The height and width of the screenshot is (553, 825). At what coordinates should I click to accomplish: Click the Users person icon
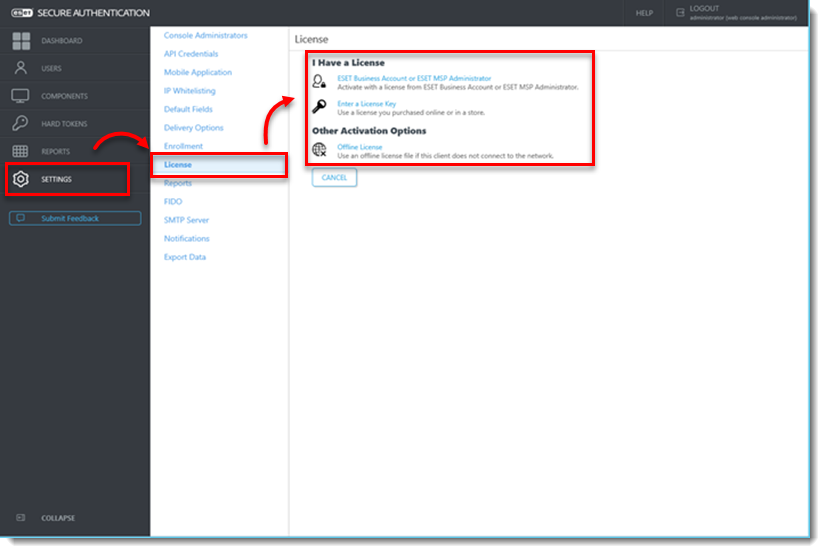[21, 68]
